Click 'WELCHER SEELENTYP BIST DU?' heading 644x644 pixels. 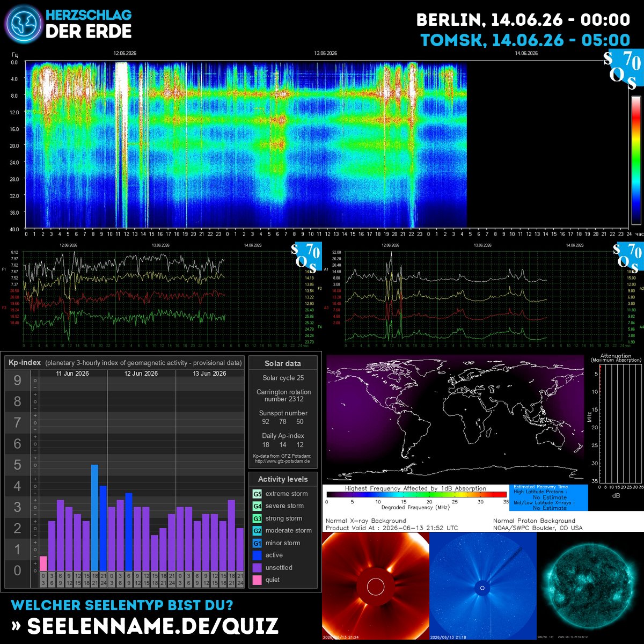(x=122, y=605)
